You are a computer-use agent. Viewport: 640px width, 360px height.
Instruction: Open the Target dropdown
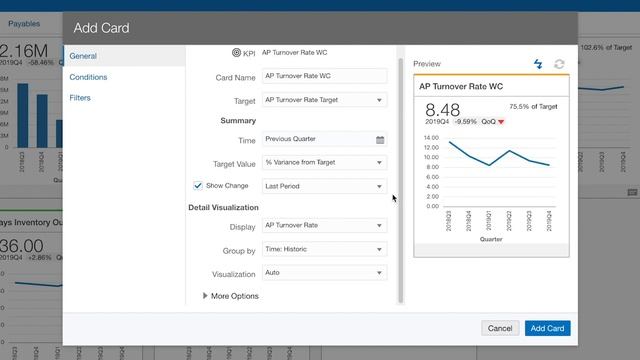(324, 100)
